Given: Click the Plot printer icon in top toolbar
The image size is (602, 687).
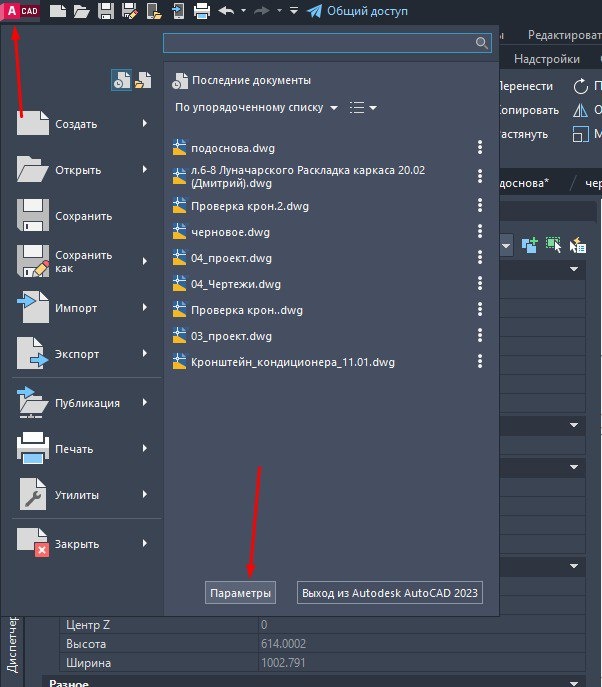Looking at the screenshot, I should 202,11.
